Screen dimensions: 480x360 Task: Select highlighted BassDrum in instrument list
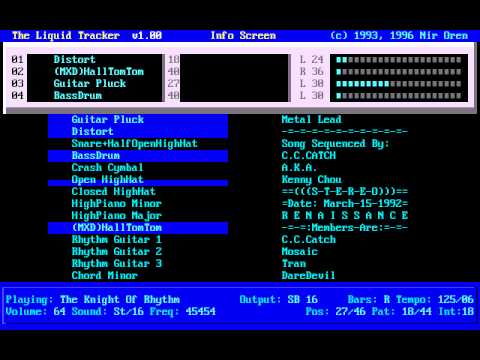coord(138,155)
